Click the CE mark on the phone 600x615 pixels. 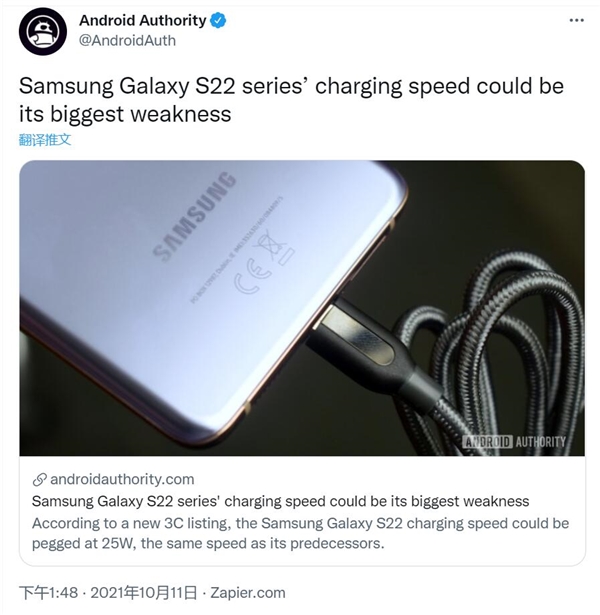pos(253,278)
